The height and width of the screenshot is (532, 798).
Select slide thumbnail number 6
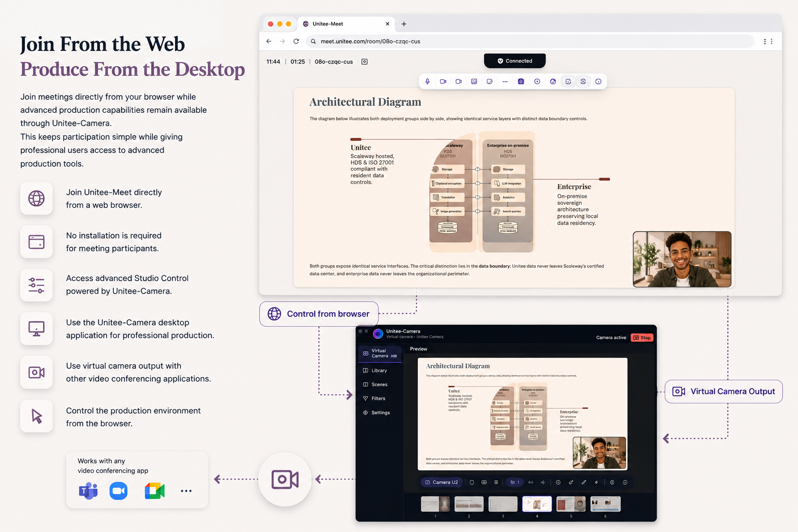pos(605,504)
